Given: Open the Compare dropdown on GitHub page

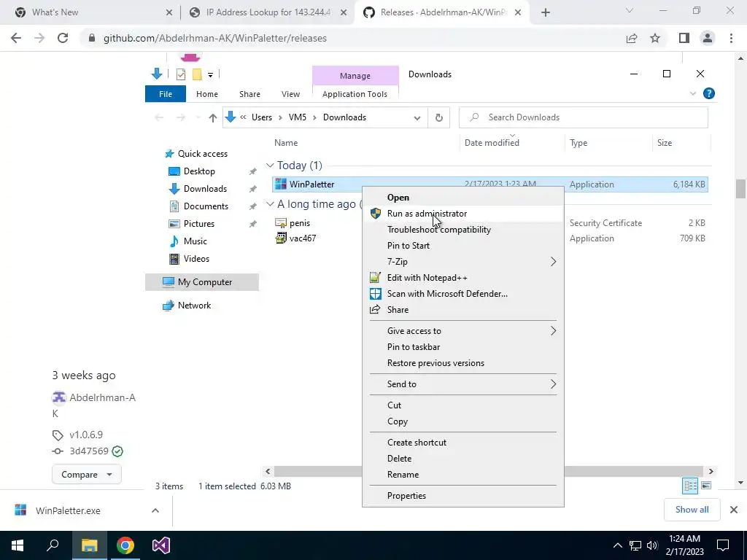Looking at the screenshot, I should [x=87, y=474].
